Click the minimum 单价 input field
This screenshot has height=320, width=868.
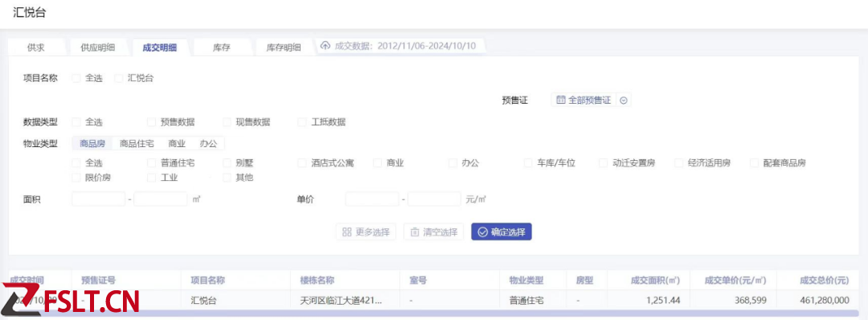(x=372, y=199)
